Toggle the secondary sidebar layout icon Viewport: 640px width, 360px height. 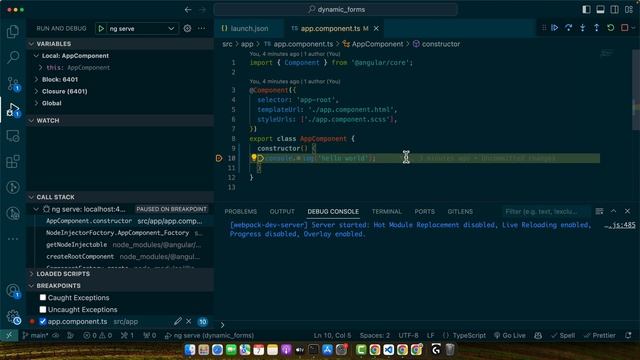tap(614, 9)
